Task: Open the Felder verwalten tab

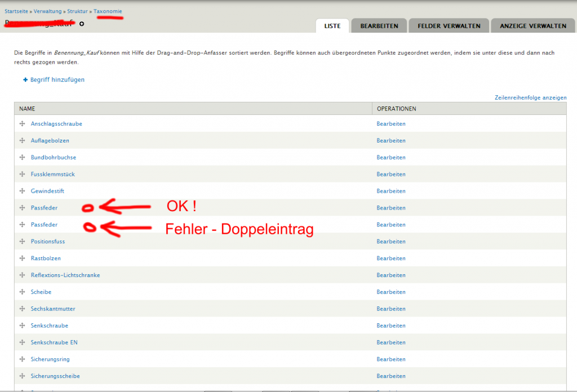Action: tap(449, 26)
